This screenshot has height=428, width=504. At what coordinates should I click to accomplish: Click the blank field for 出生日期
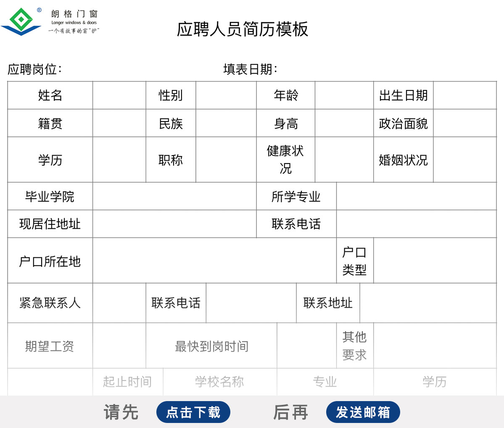(464, 95)
